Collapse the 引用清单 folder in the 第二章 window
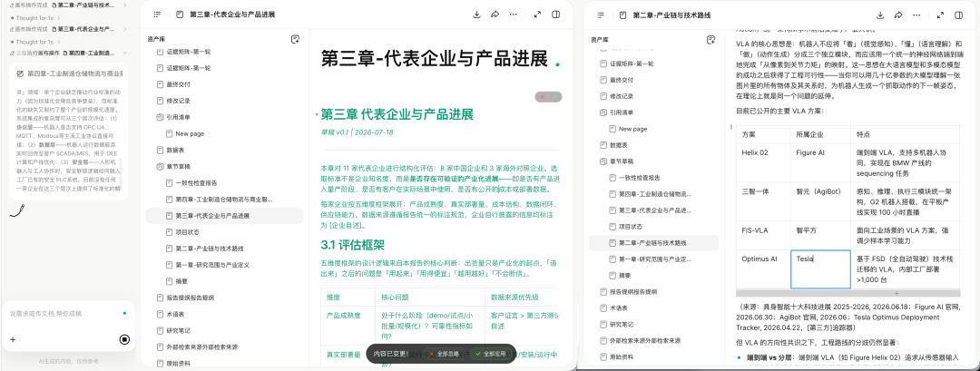The width and height of the screenshot is (980, 371). tap(603, 112)
